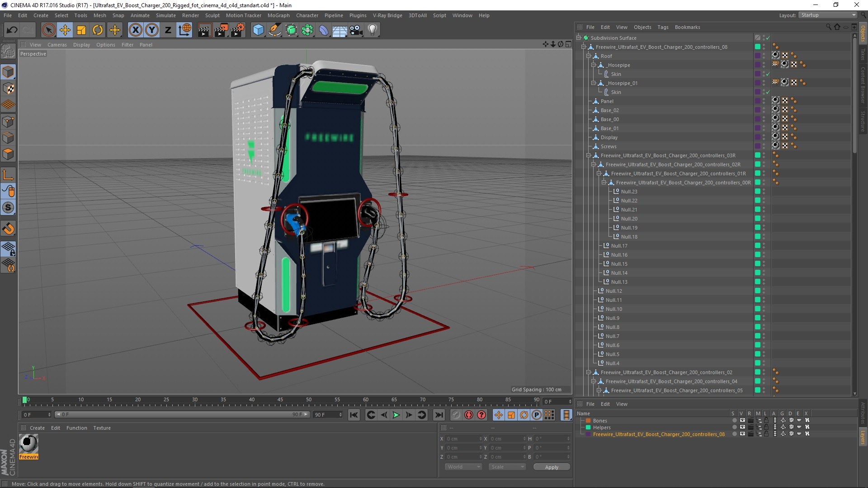Open the Simulate menu
Image resolution: width=868 pixels, height=488 pixels.
click(x=165, y=15)
